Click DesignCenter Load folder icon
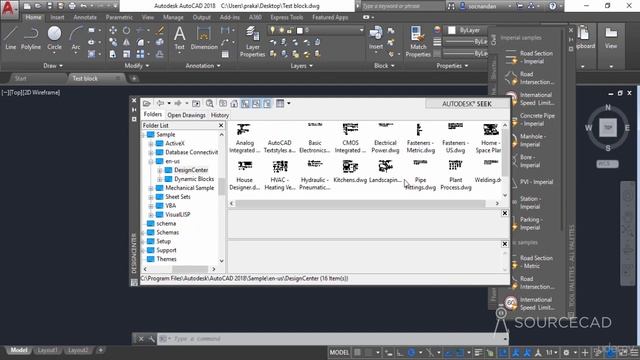Image resolution: width=640 pixels, height=360 pixels. [147, 104]
